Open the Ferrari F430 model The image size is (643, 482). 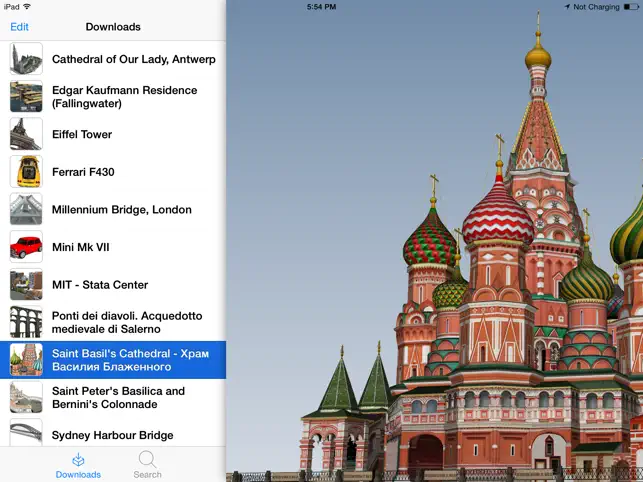[113, 172]
